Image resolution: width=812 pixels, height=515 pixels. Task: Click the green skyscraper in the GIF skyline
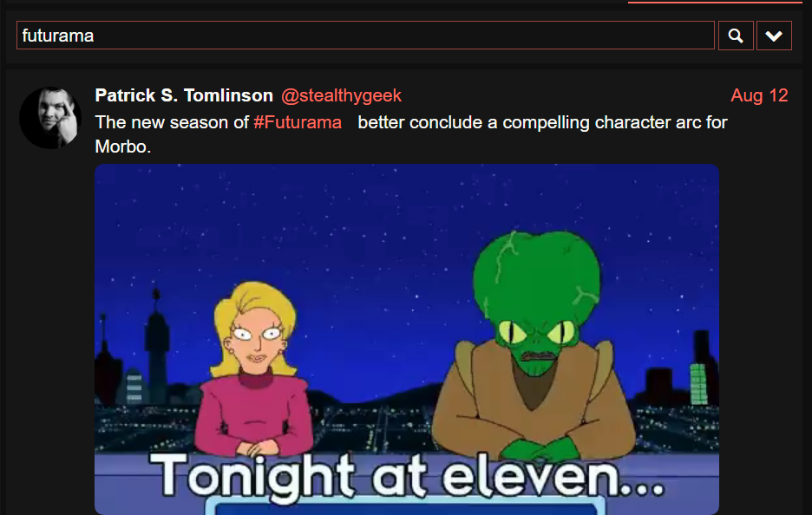point(698,383)
